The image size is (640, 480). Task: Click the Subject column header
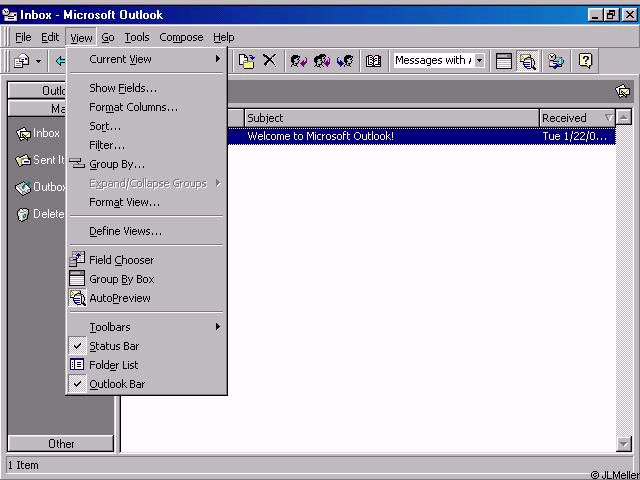coord(392,118)
